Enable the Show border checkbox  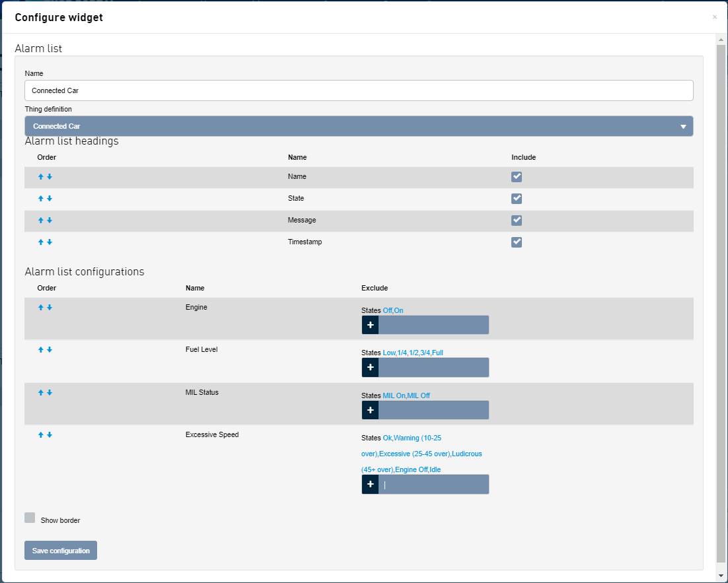pyautogui.click(x=30, y=518)
